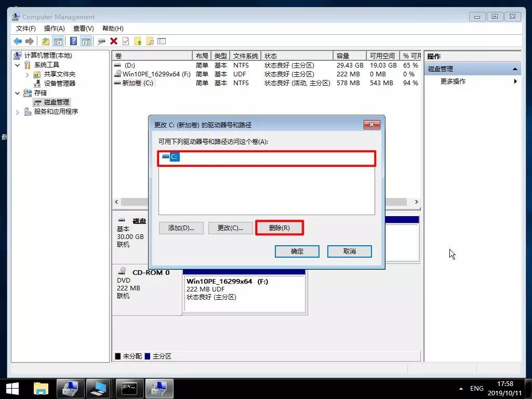Open the 查看(V) menu
The height and width of the screenshot is (399, 532).
(83, 29)
